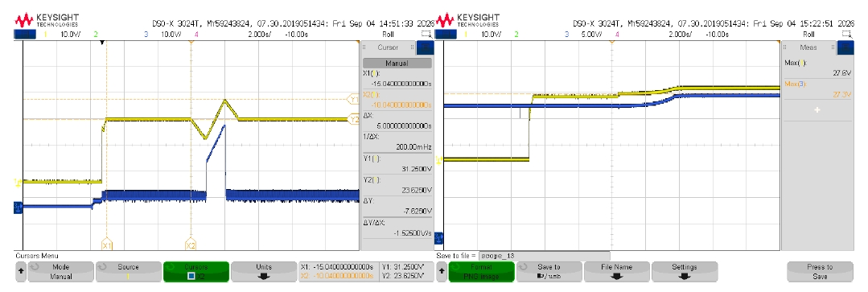Switch to the Meas sidebar tab
The width and height of the screenshot is (868, 292).
point(808,47)
